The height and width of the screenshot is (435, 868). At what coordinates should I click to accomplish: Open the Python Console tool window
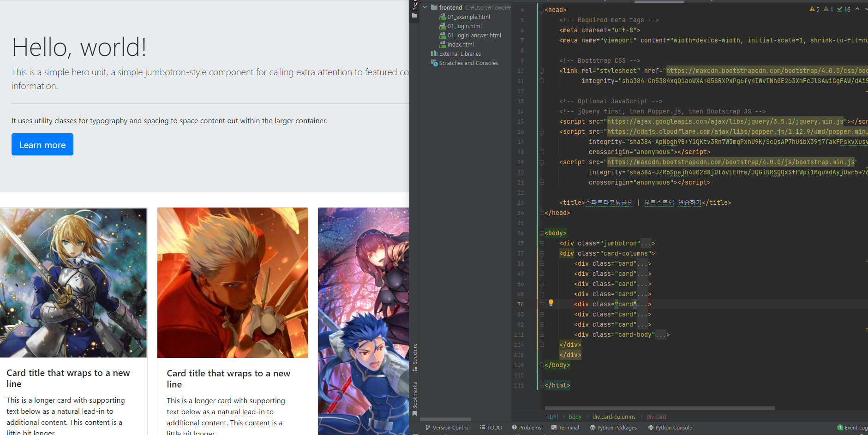tap(670, 428)
